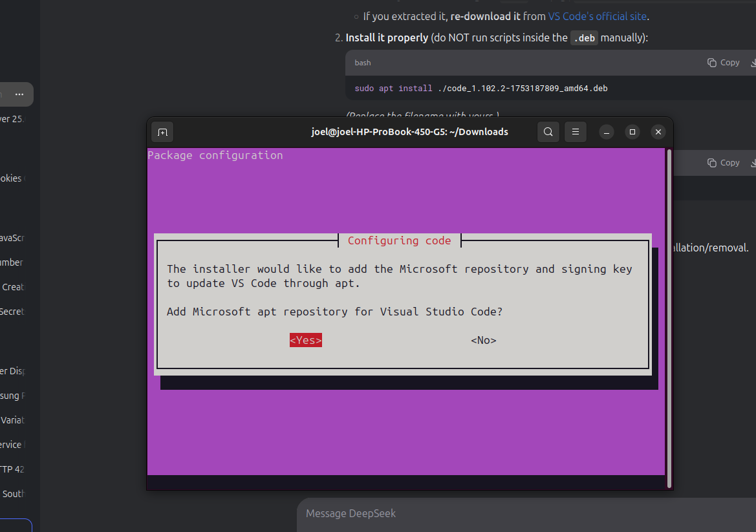The image size is (756, 532).
Task: Open sidebar chat ending with 'umber'
Action: point(12,262)
